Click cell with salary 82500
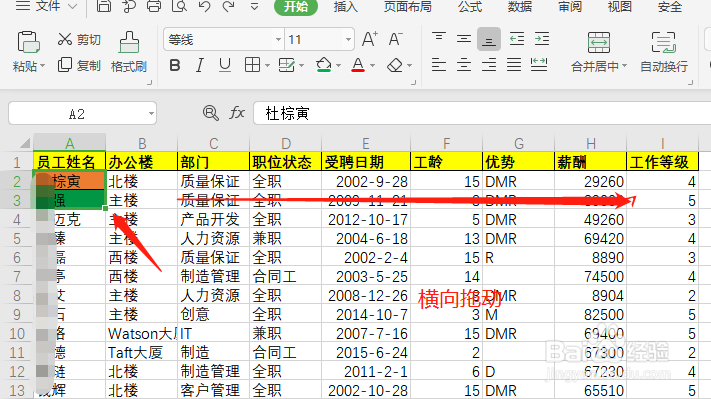The height and width of the screenshot is (399, 711). point(590,314)
